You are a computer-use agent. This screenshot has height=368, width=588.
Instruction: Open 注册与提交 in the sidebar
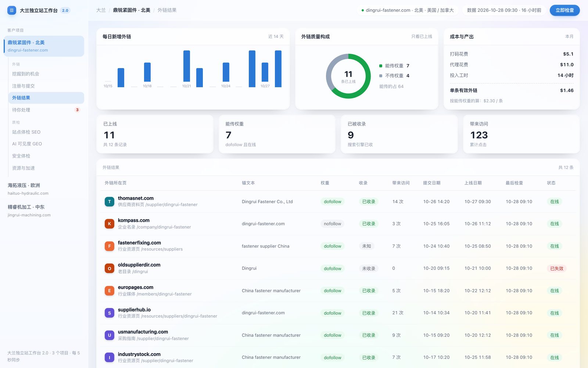46,86
